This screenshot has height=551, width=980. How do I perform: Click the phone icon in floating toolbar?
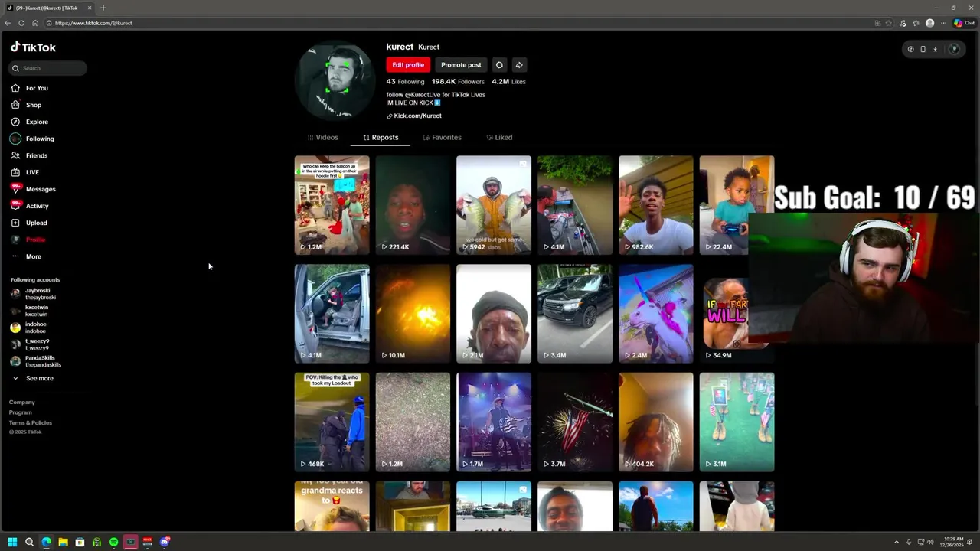click(923, 49)
